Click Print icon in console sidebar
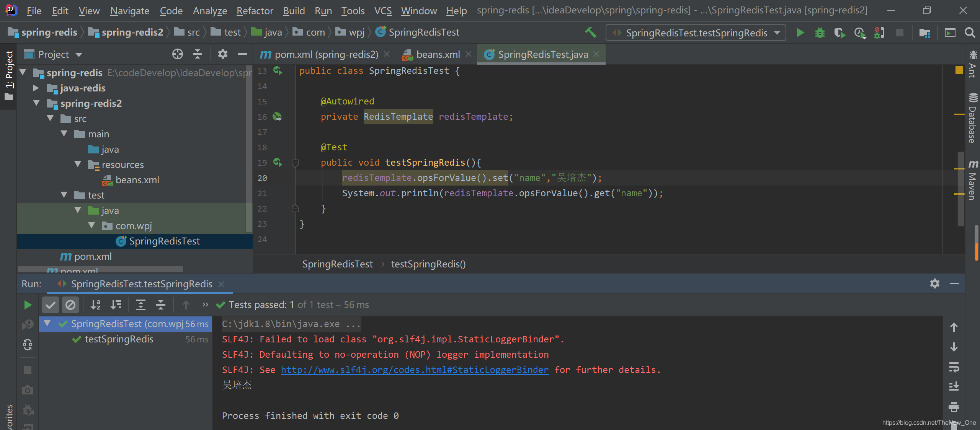980x430 pixels. pos(954,406)
